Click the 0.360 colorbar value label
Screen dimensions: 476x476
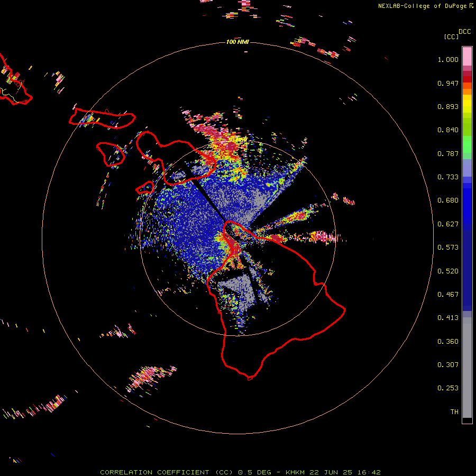448,342
